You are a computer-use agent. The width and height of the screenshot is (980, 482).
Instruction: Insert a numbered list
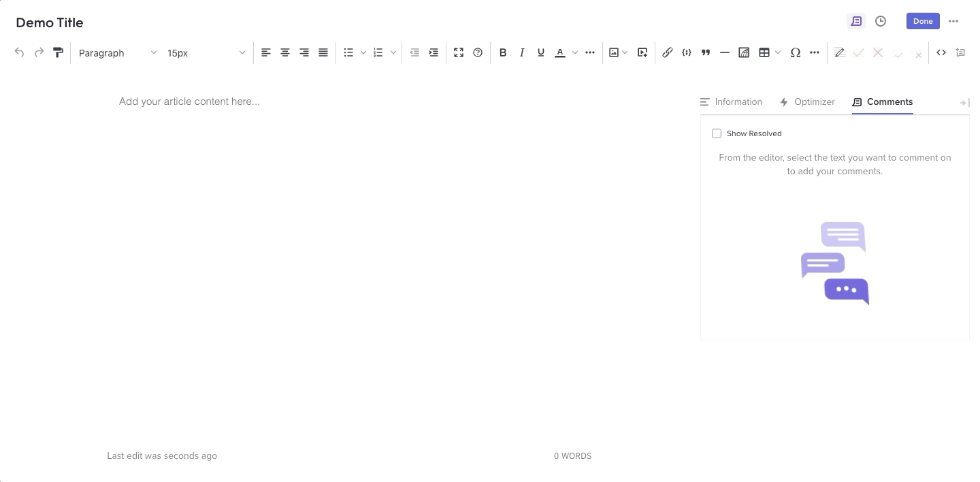(378, 52)
